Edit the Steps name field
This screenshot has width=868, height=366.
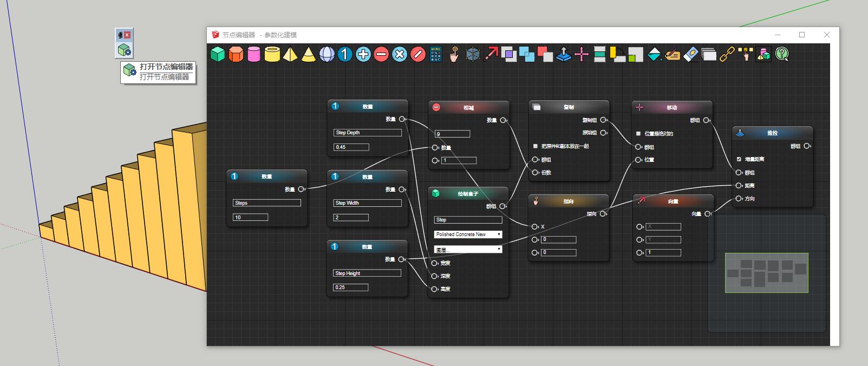tap(267, 203)
